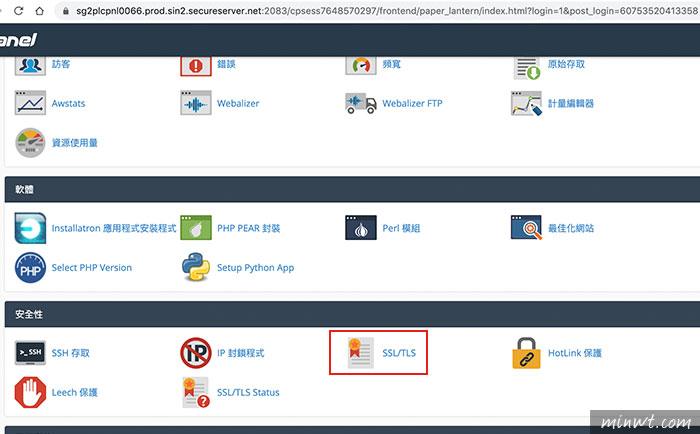The height and width of the screenshot is (434, 700).
Task: Click the Setup Python App icon
Action: pyautogui.click(x=196, y=267)
